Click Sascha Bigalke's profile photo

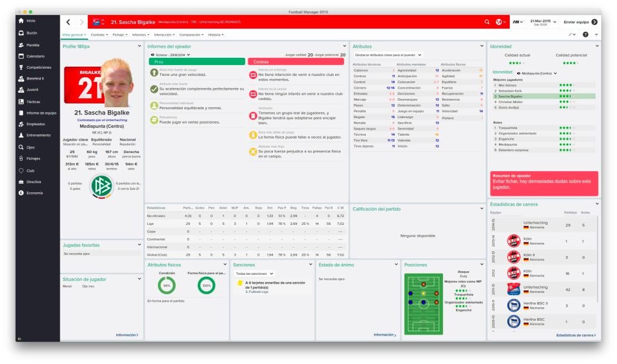click(117, 83)
